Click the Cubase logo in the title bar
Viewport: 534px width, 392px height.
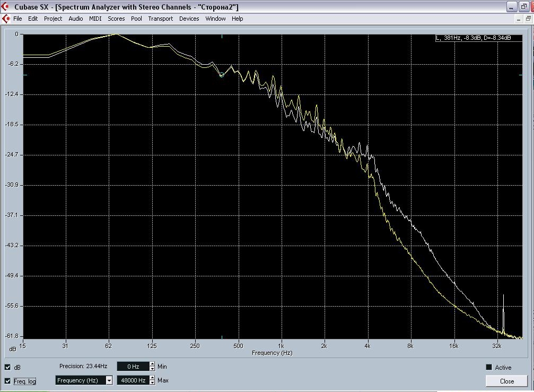(x=6, y=7)
